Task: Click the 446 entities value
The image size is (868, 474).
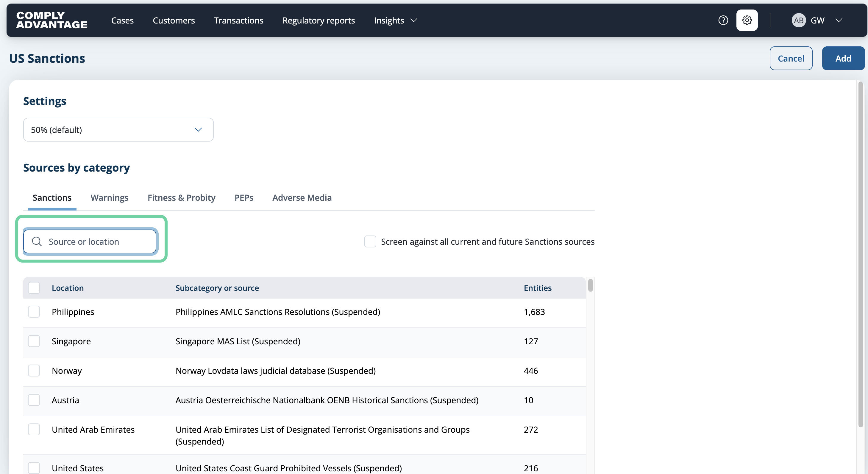Action: pos(531,371)
